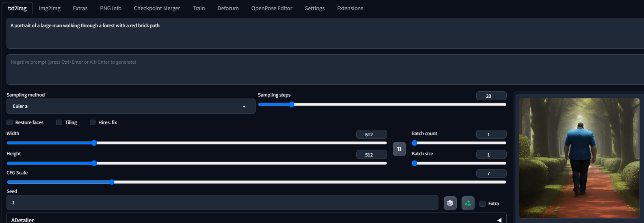Click the CFG Scale slider track
Screen dimensions: 644x223
click(x=256, y=182)
